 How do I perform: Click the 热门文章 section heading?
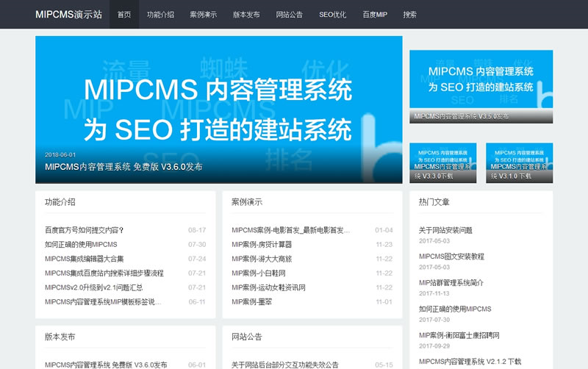[434, 201]
